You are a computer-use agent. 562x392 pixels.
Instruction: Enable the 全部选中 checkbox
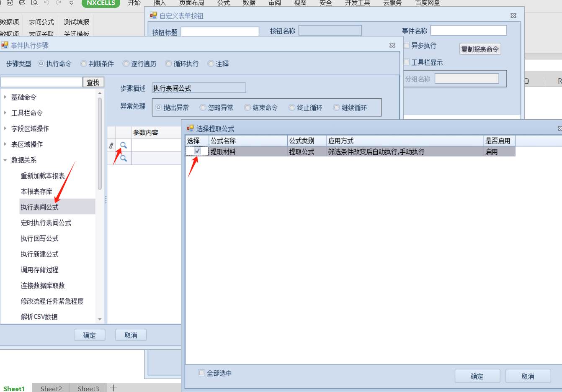pyautogui.click(x=202, y=373)
